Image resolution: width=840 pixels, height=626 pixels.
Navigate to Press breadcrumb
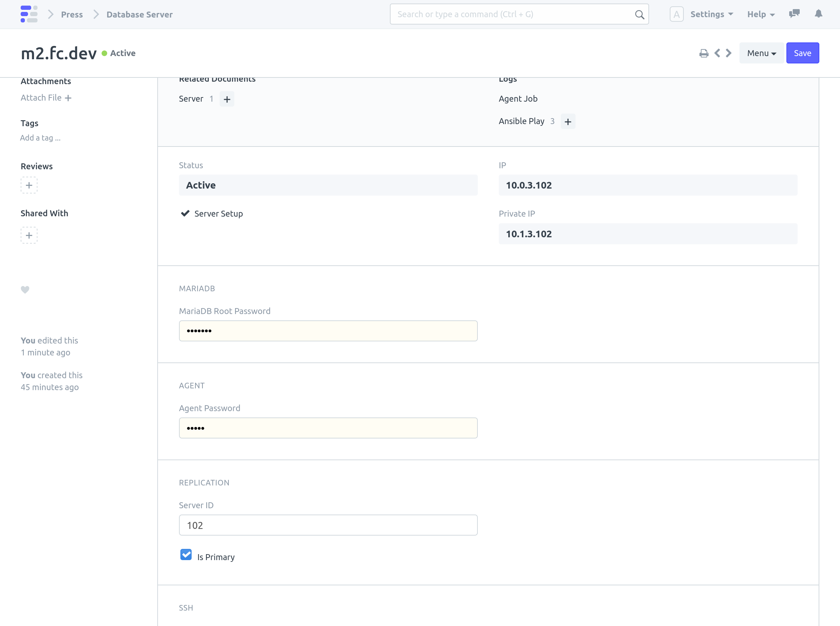click(x=72, y=14)
